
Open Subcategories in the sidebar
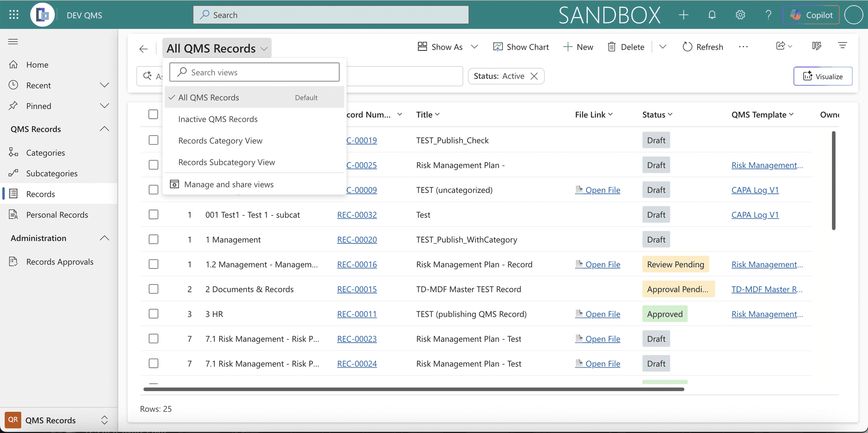click(x=59, y=173)
